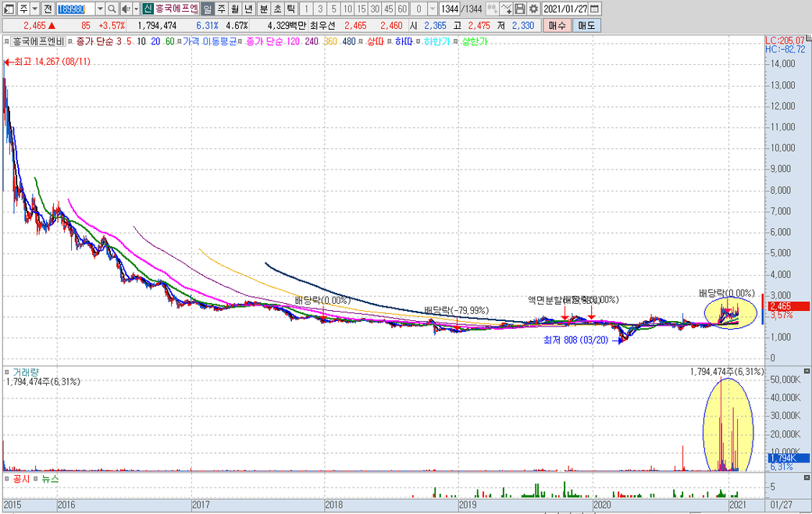Click the speaker sound icon
812x514 pixels.
pyautogui.click(x=125, y=9)
